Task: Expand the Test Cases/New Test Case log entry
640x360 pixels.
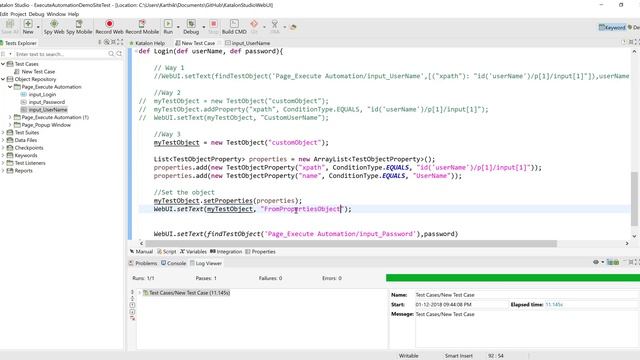Action: click(x=140, y=293)
